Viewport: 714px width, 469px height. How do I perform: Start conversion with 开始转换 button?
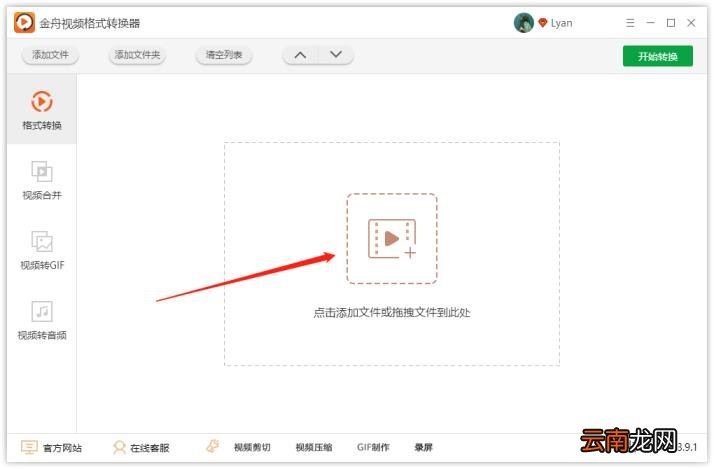[x=658, y=56]
